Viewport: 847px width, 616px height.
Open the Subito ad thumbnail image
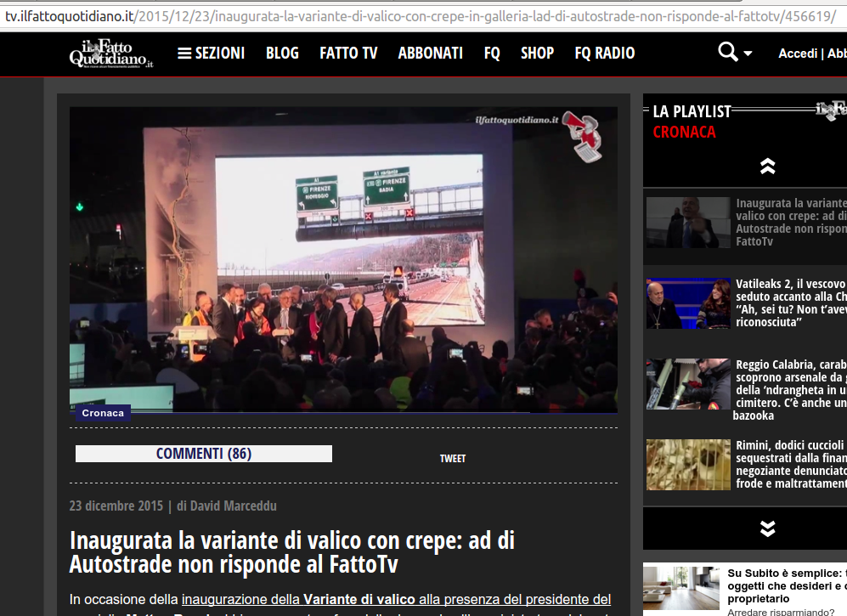tap(681, 588)
